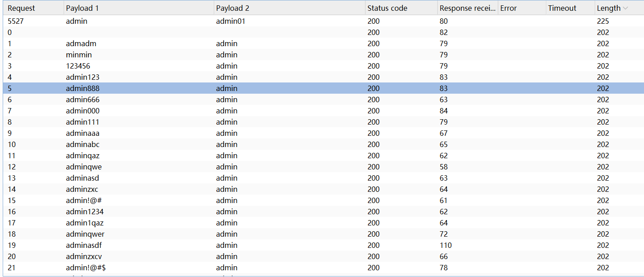Image resolution: width=644 pixels, height=277 pixels.
Task: Sort by the Payload 1 column header
Action: [83, 8]
